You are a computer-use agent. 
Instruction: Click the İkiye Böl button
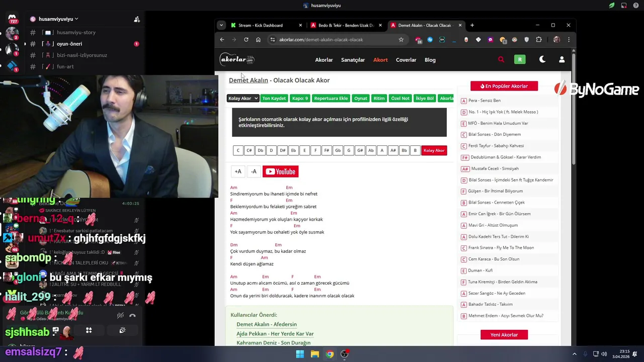[425, 98]
